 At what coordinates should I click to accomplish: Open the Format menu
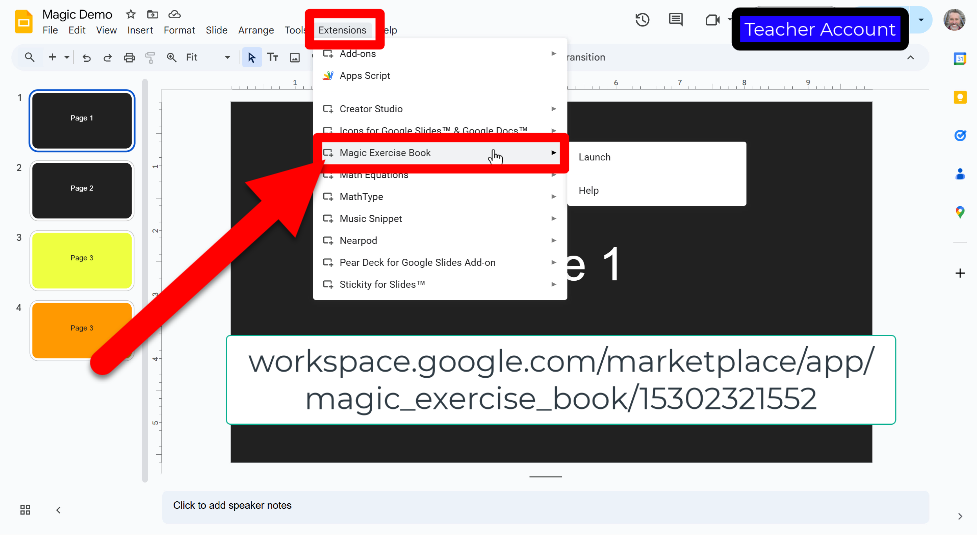pos(179,30)
